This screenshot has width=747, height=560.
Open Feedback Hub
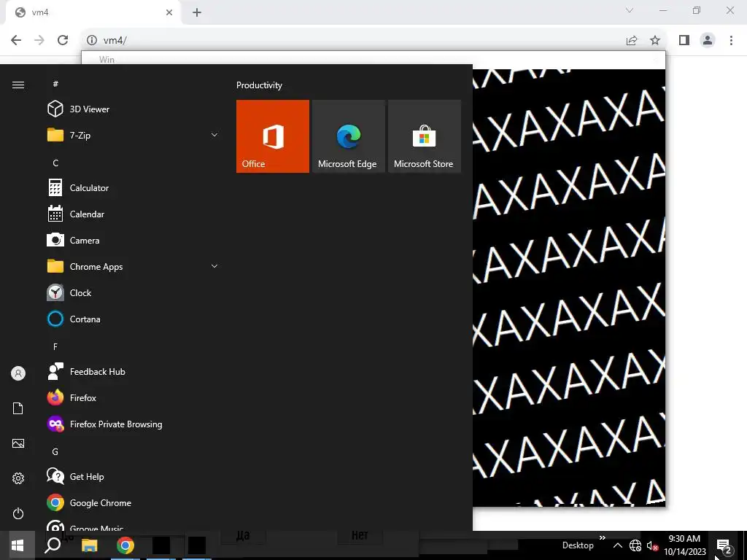133,371
